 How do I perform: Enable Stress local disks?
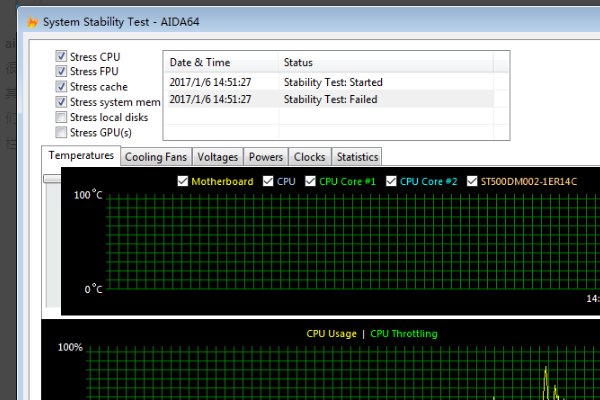(62, 117)
